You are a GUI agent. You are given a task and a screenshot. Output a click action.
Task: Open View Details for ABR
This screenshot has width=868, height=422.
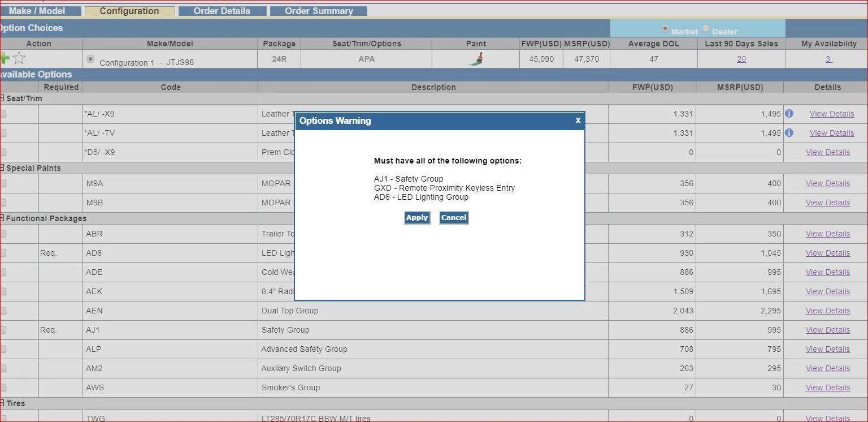coord(828,234)
